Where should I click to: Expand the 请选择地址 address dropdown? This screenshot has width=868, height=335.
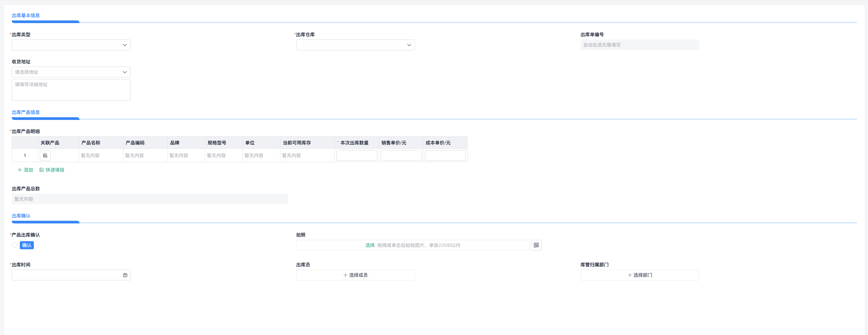(71, 72)
